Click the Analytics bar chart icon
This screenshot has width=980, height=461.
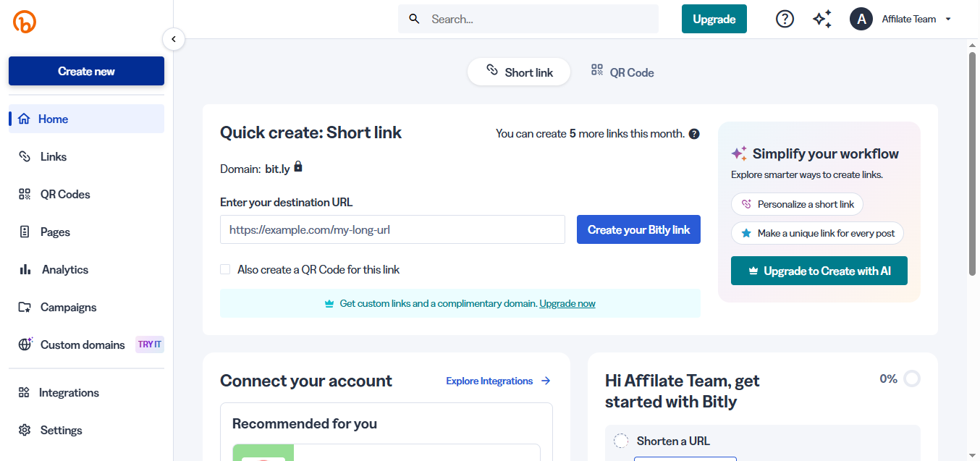point(25,269)
